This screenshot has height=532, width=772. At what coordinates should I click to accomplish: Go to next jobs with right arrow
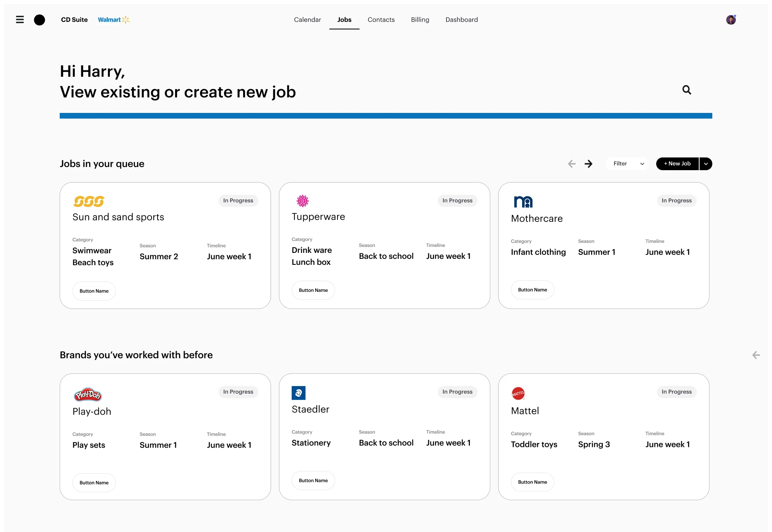(x=589, y=164)
